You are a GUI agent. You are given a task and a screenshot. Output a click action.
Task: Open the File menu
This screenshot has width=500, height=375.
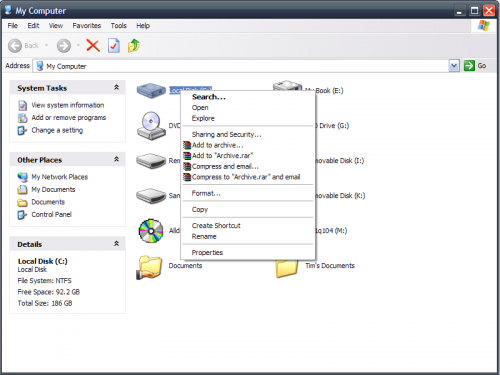[x=13, y=26]
